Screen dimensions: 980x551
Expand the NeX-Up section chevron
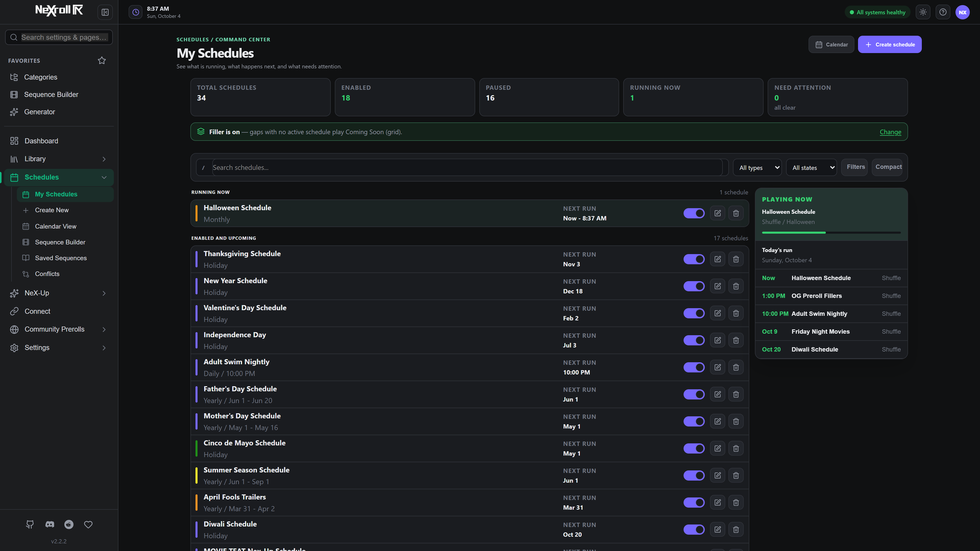pos(104,293)
